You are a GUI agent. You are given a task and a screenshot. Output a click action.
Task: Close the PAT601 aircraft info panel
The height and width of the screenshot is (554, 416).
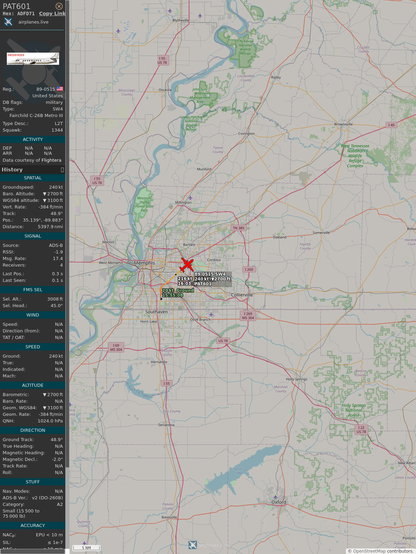(x=59, y=6)
